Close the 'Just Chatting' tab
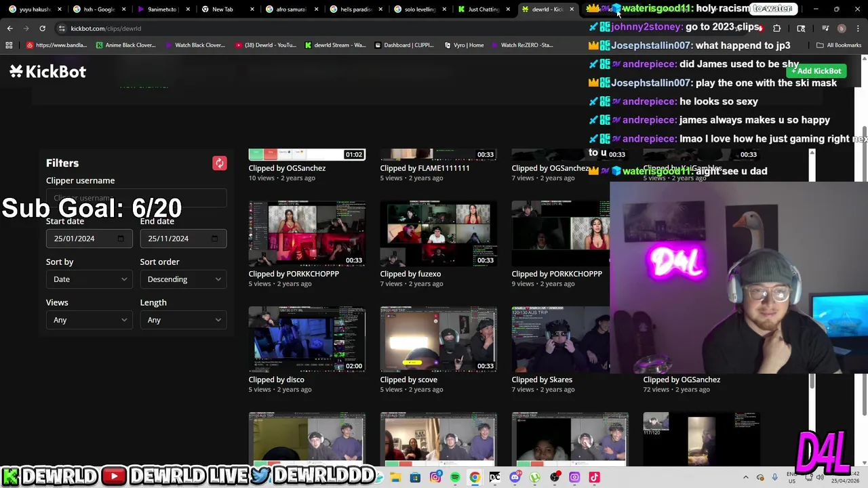868x488 pixels. click(508, 9)
